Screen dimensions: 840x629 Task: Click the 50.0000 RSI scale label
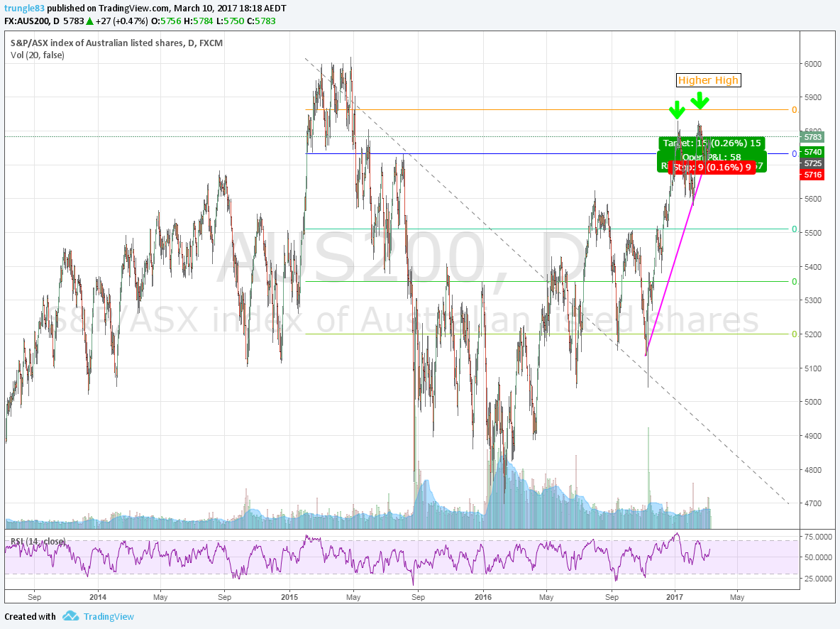818,558
